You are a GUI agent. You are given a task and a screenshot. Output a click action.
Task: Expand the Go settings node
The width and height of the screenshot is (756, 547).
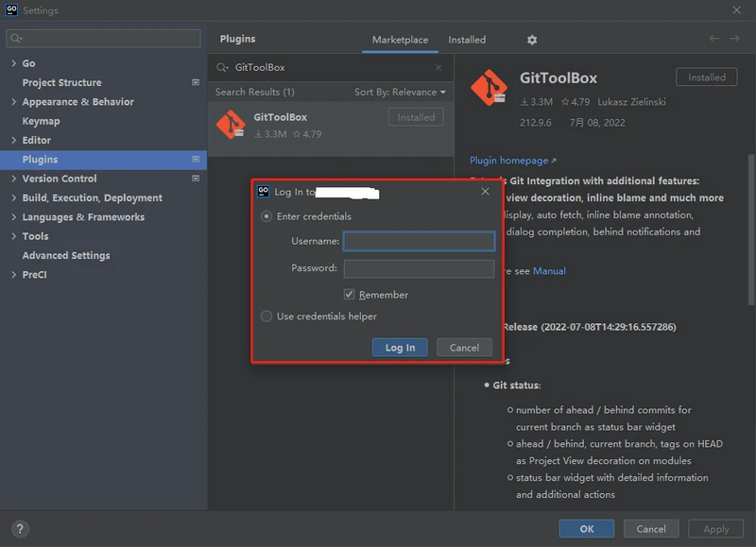[13, 63]
